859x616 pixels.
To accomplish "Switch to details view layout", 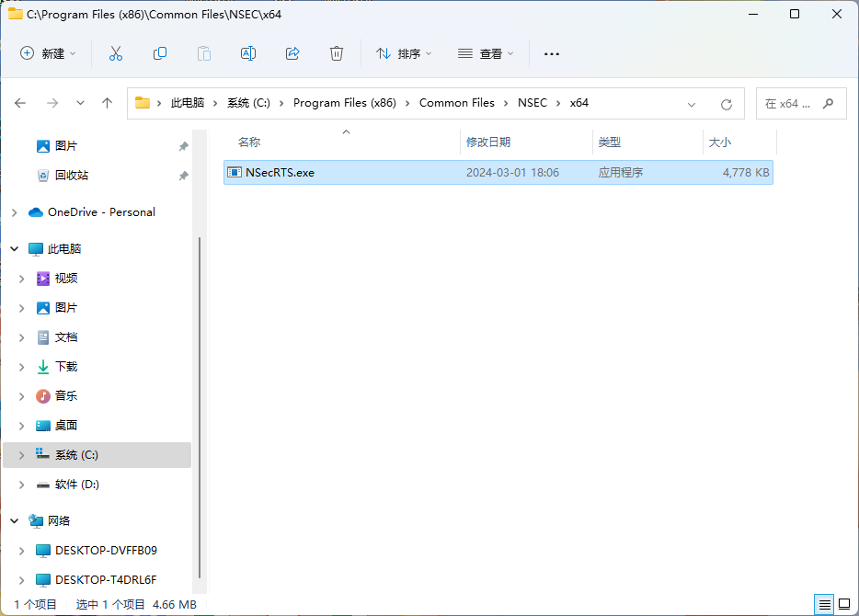I will (x=824, y=604).
